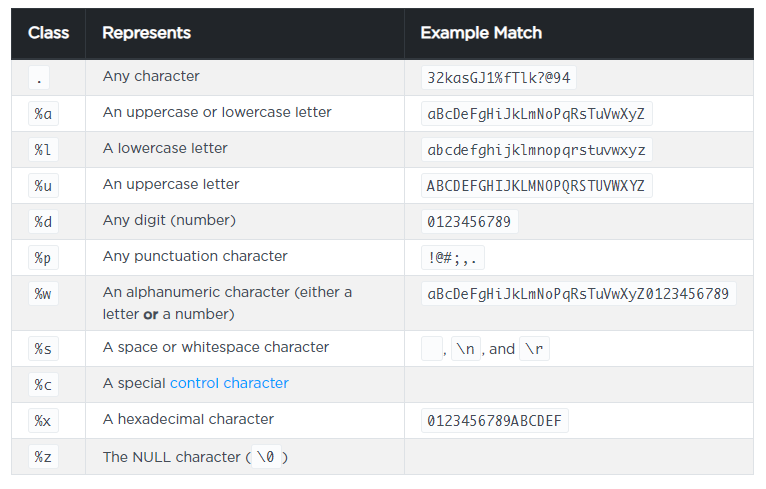Select the %x class code
This screenshot has height=489, width=766.
43,420
